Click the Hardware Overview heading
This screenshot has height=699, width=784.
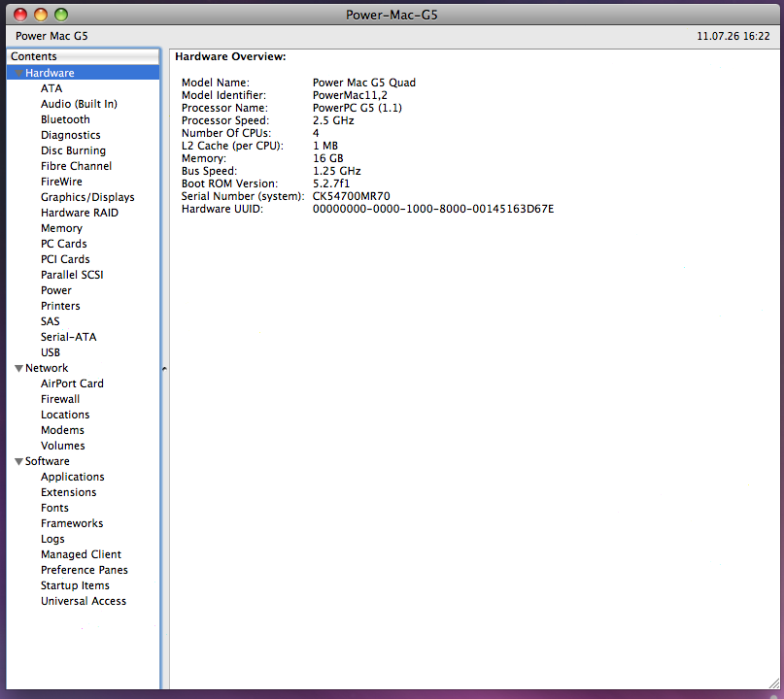pyautogui.click(x=230, y=56)
